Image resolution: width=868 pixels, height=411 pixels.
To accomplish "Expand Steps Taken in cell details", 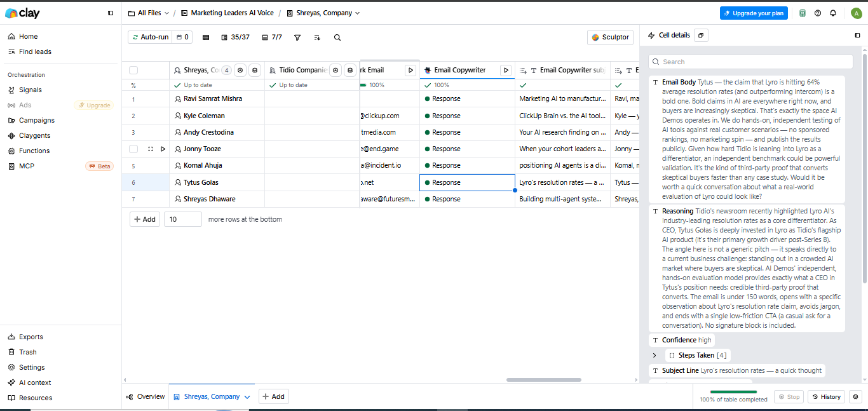I will point(654,356).
